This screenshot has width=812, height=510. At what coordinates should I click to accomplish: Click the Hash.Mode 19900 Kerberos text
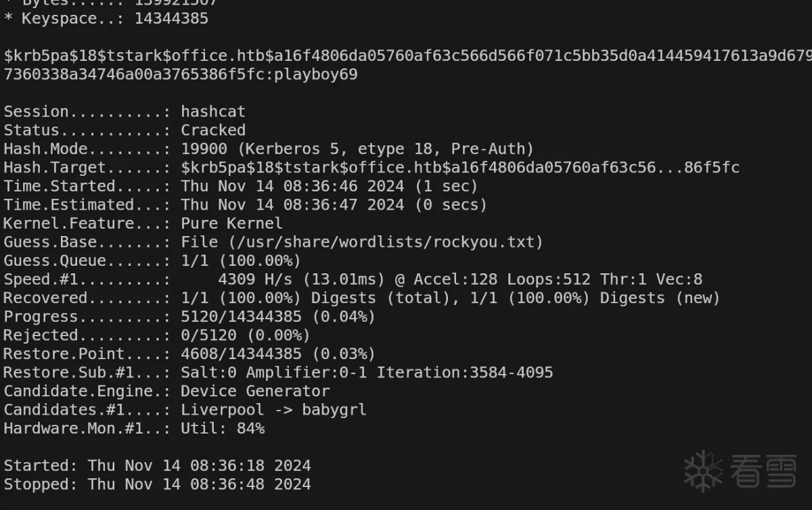click(x=357, y=149)
